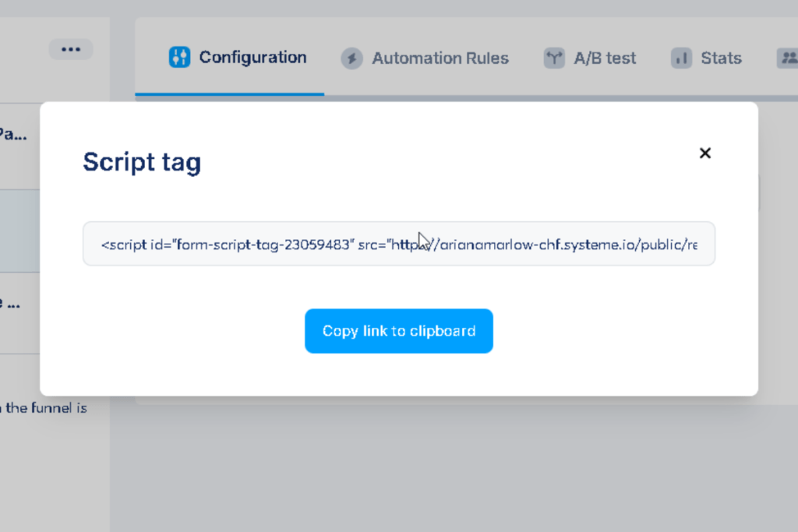Close the Script tag dialog
The width and height of the screenshot is (798, 532).
pos(704,153)
